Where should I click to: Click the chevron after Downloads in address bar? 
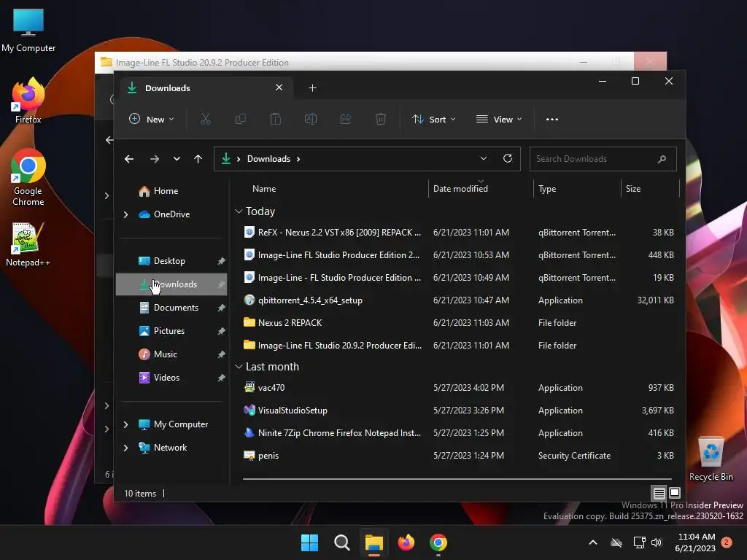click(298, 159)
